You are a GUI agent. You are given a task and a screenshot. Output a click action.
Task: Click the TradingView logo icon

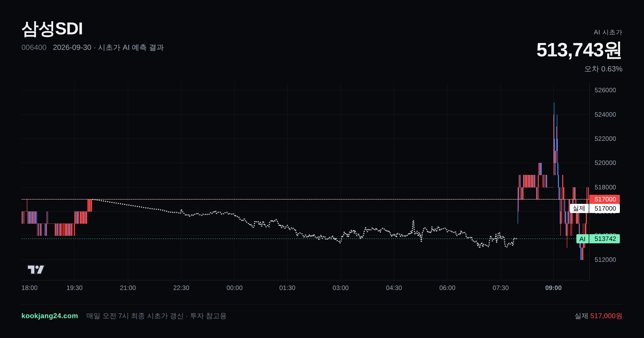[x=36, y=269]
